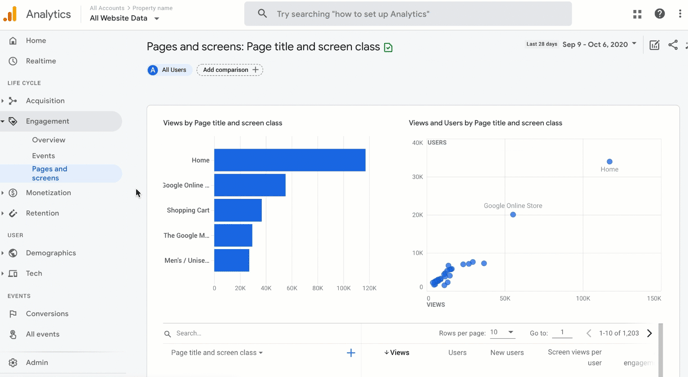Click the table Search field
Viewport: 688px width, 377px height.
263,334
